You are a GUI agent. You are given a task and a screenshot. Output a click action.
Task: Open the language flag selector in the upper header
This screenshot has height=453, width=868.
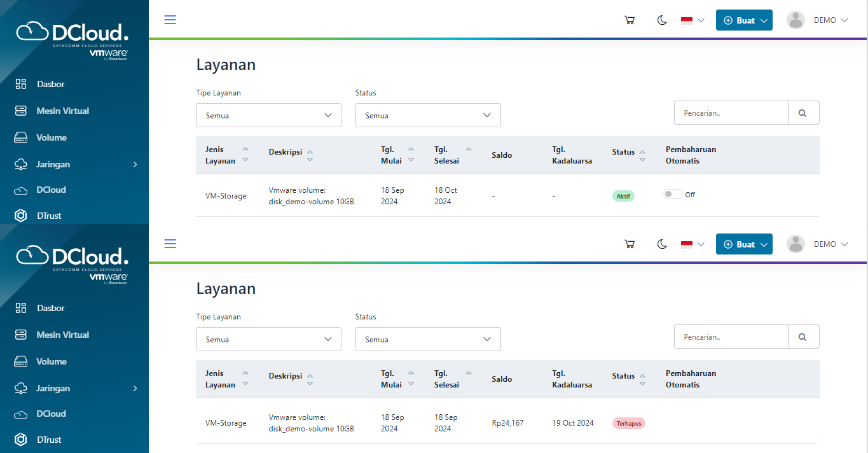[x=692, y=20]
